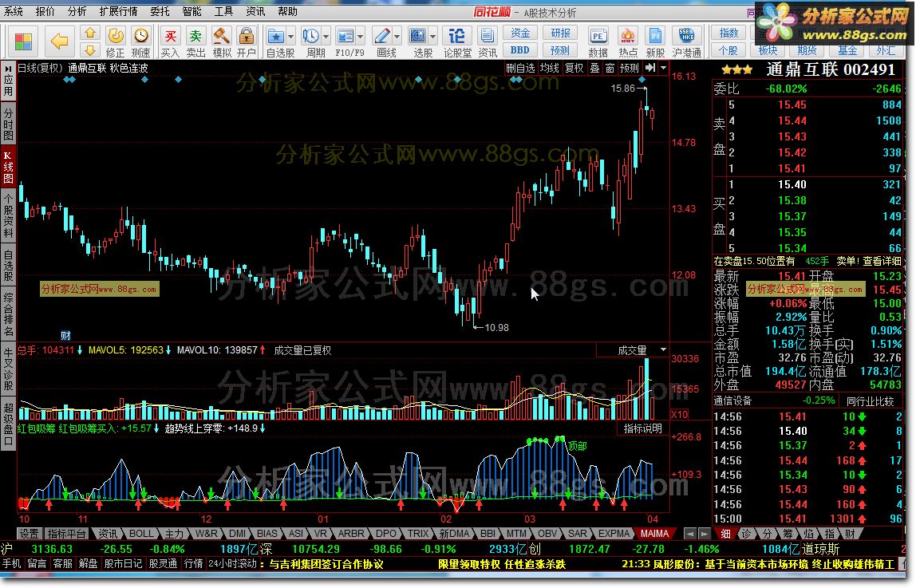Open the 股市日记 status bar item
Screen dimensions: 916x588
[123, 563]
